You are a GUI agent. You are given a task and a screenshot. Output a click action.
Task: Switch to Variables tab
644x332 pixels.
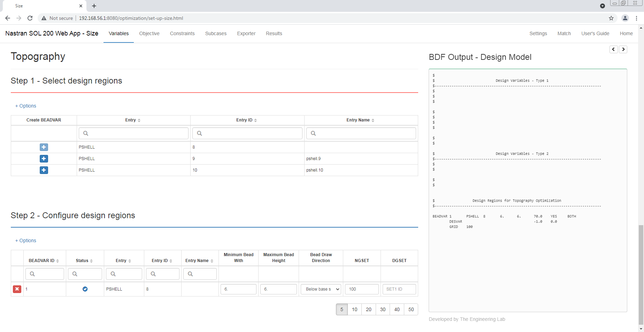coord(118,33)
